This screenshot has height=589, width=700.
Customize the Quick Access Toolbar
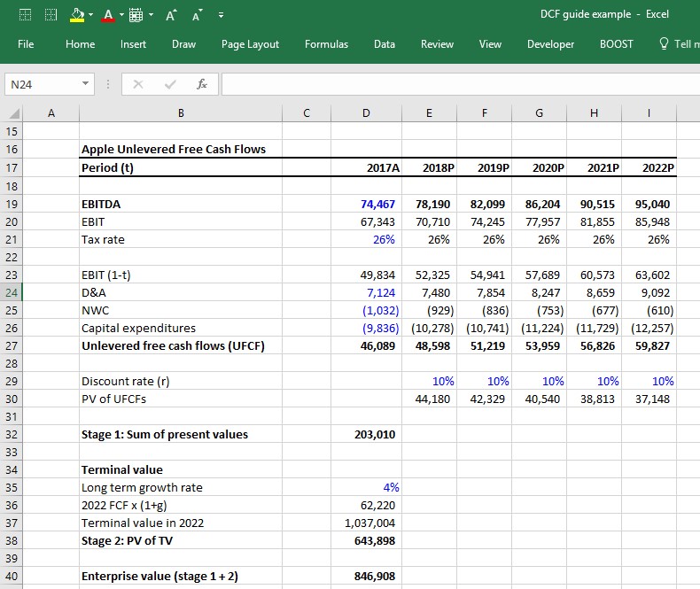click(221, 15)
